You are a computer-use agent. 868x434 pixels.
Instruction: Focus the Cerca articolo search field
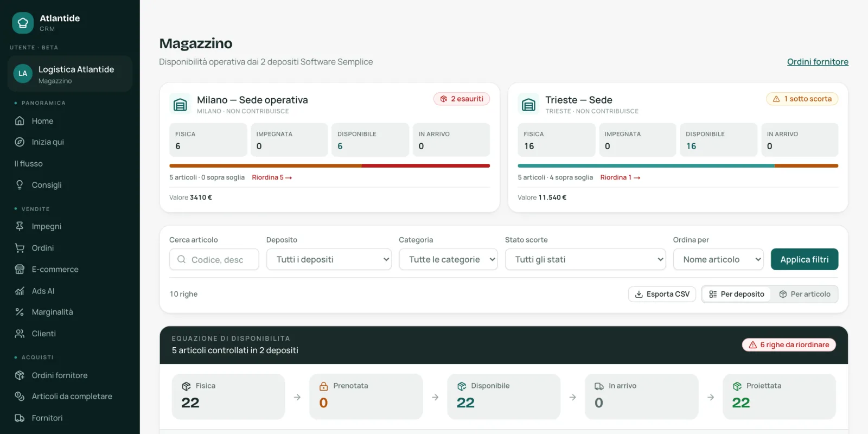click(214, 259)
